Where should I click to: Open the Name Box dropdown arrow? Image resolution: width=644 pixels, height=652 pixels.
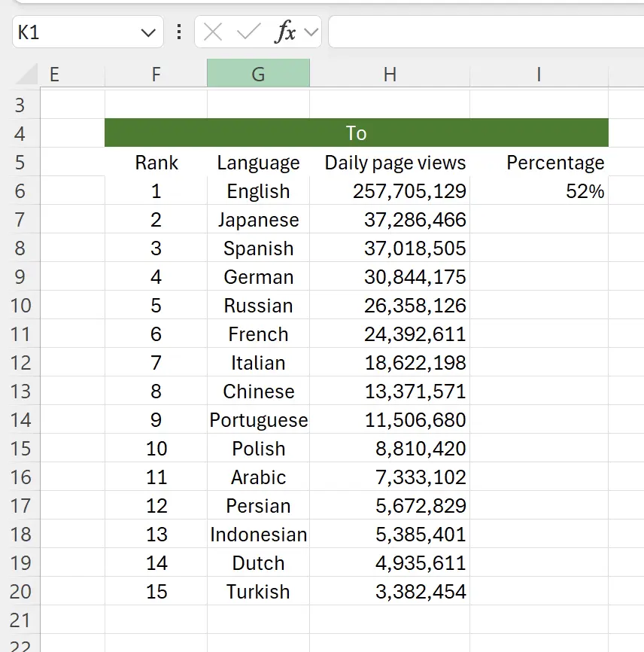coord(147,32)
